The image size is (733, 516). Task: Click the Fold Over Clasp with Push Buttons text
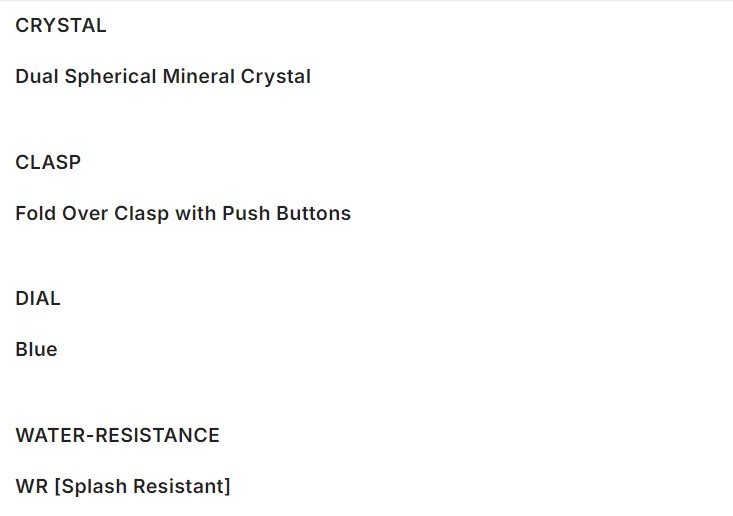pos(183,214)
